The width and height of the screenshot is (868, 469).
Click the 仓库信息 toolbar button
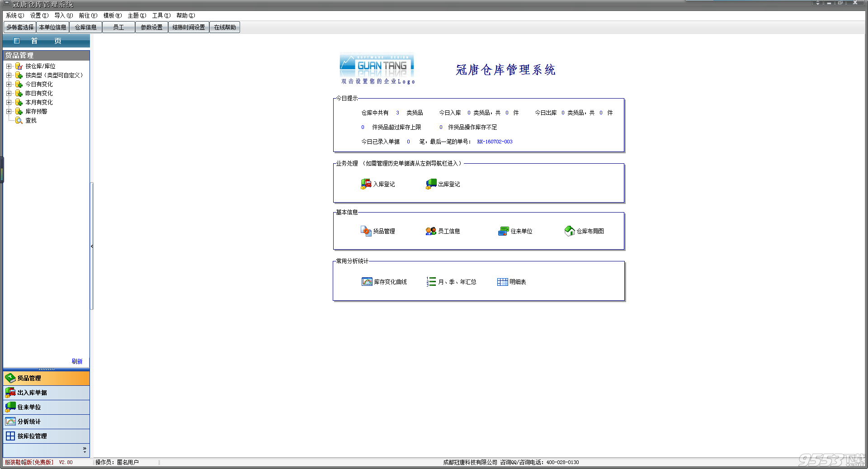pos(86,27)
